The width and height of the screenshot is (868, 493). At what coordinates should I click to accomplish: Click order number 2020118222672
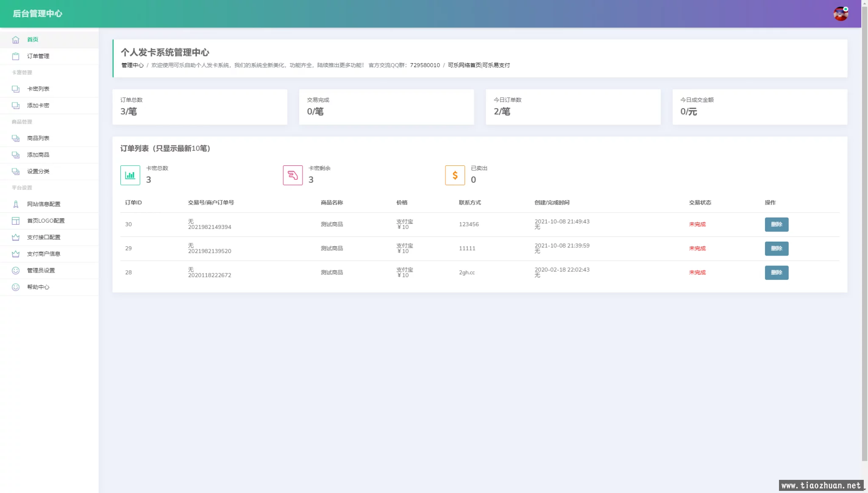coord(210,276)
